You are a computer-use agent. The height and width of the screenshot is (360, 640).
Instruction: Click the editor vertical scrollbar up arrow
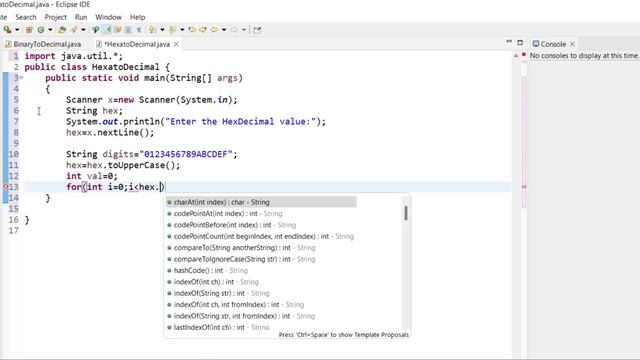point(516,55)
